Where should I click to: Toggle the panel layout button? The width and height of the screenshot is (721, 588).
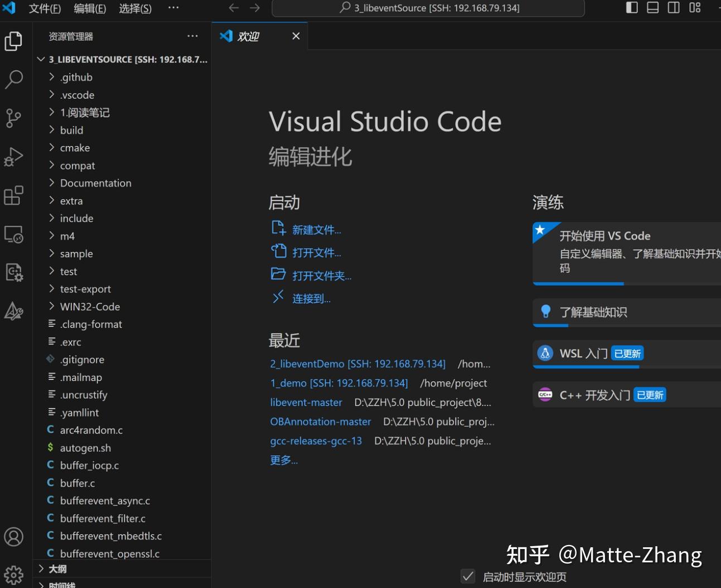(x=652, y=7)
